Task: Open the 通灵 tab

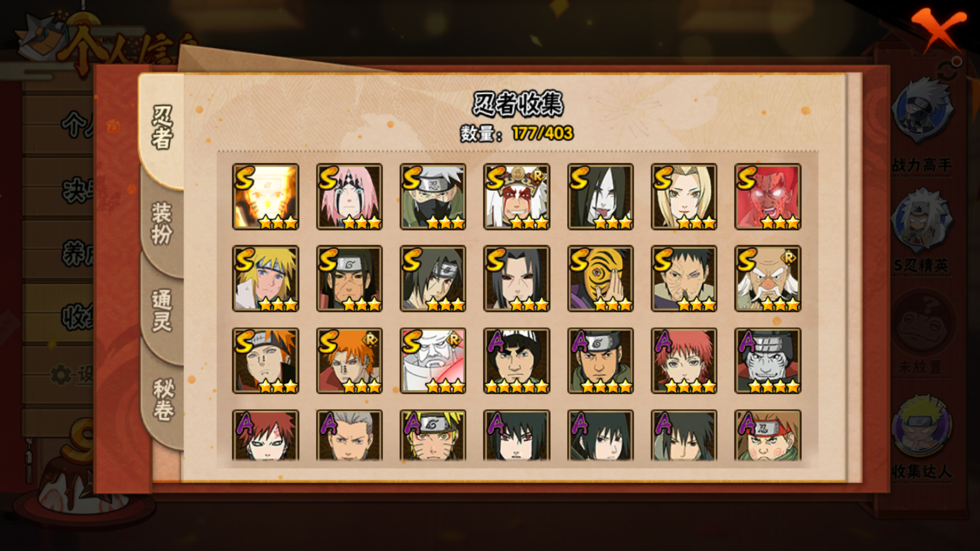Action: coord(162,311)
